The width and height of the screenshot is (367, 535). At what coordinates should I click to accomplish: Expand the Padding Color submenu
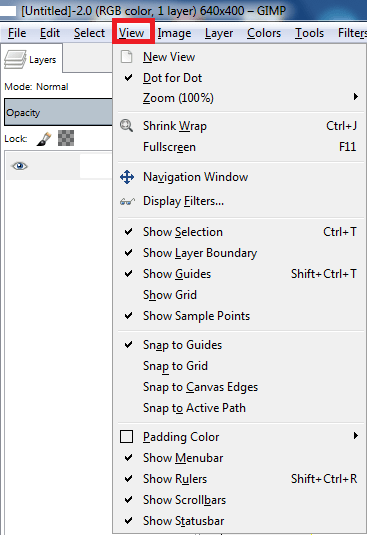point(239,437)
